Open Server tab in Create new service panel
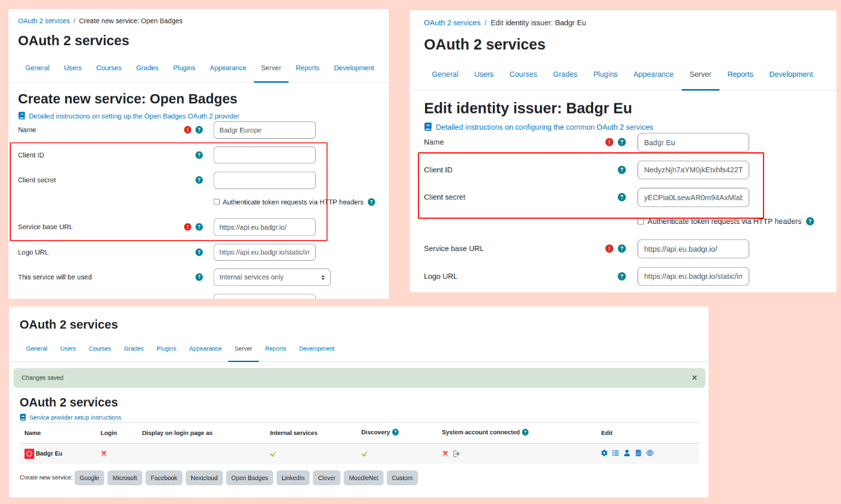 [x=271, y=68]
